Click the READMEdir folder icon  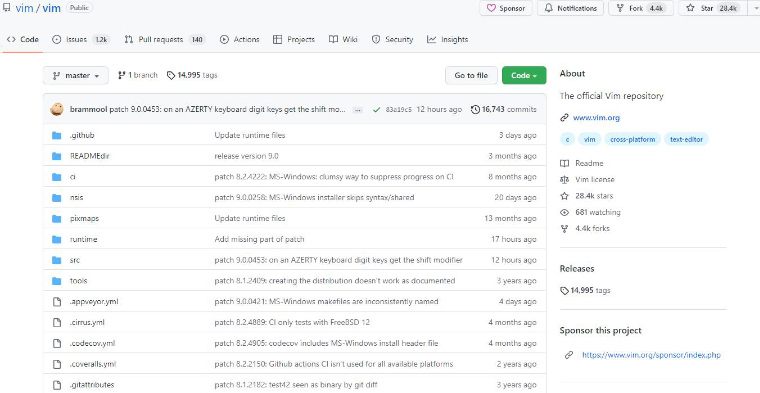point(57,156)
